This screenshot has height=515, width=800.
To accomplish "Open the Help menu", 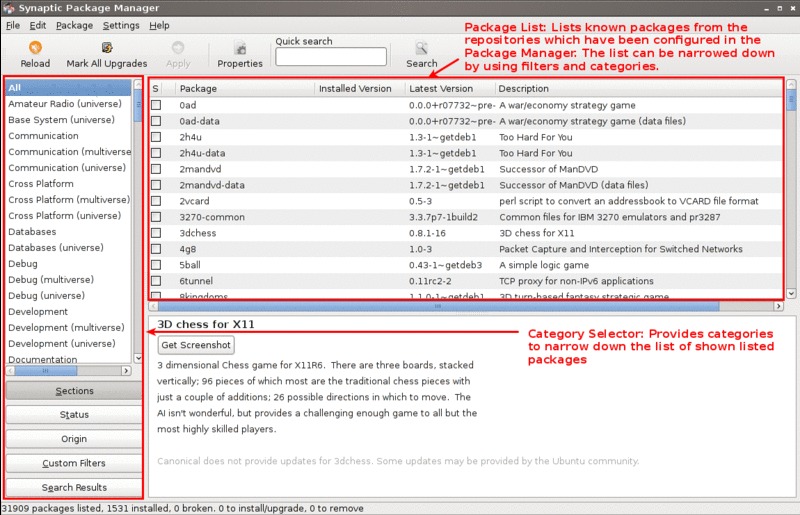I will [x=159, y=26].
